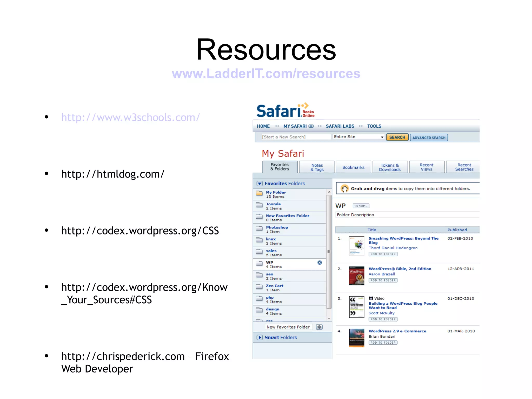Click the php folder icon
Image resolution: width=532 pixels, height=399 pixels.
pyautogui.click(x=259, y=298)
